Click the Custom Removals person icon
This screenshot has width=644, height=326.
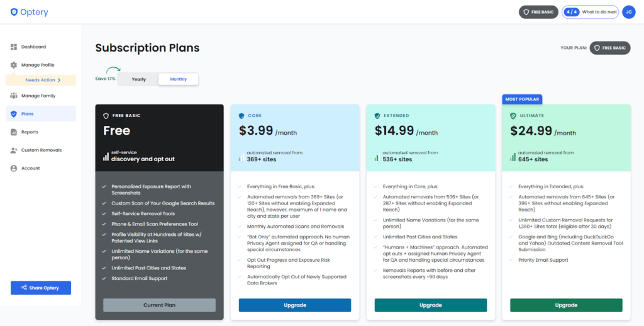click(x=14, y=150)
